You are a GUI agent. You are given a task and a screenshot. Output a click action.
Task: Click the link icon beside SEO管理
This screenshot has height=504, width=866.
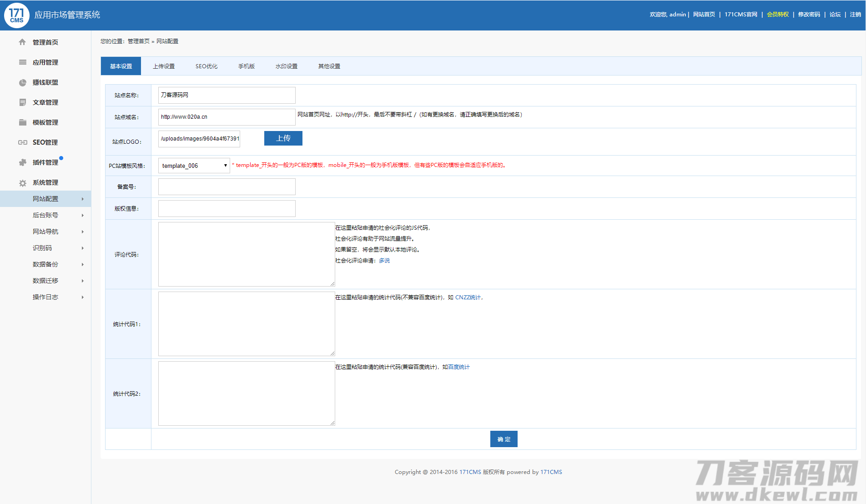[22, 142]
